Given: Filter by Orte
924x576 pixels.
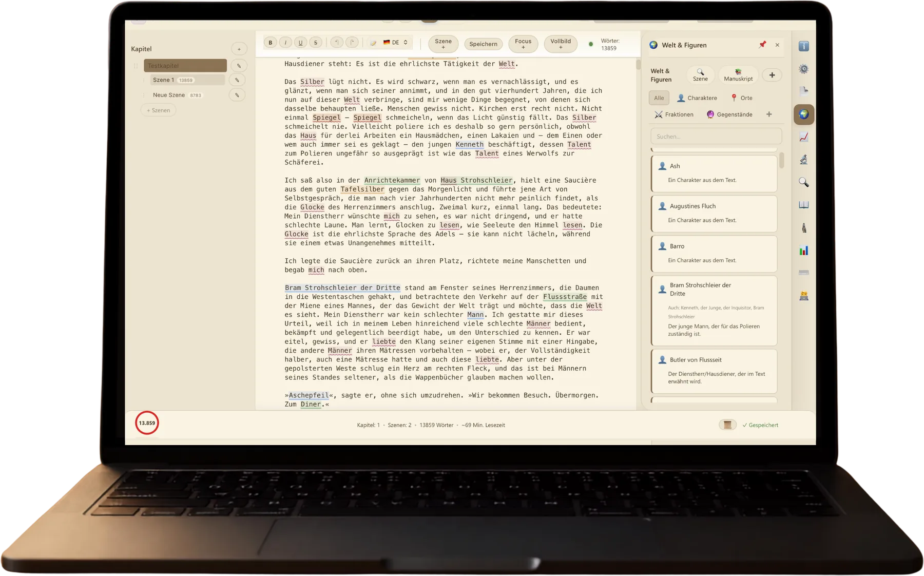Looking at the screenshot, I should pyautogui.click(x=742, y=98).
